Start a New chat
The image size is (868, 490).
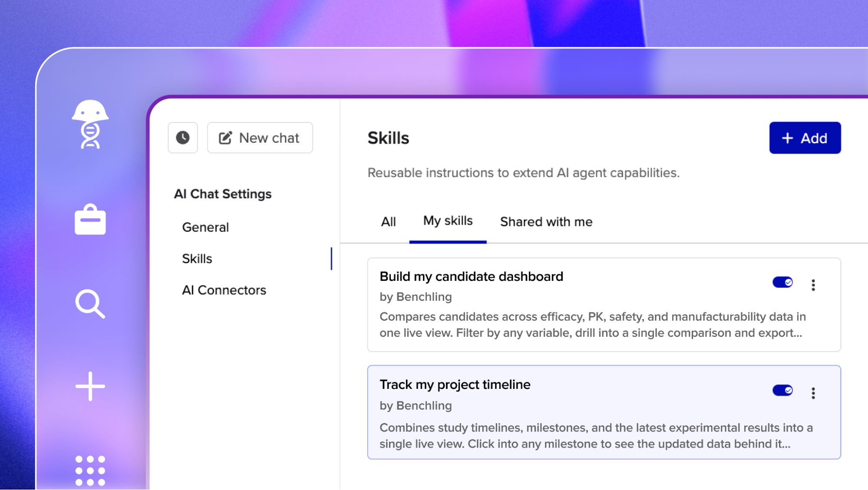tap(260, 138)
